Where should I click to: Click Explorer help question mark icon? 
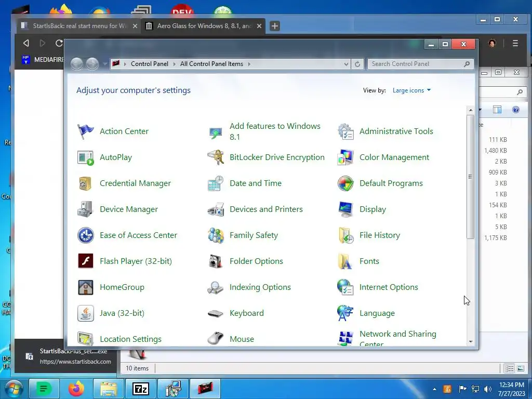(x=516, y=110)
